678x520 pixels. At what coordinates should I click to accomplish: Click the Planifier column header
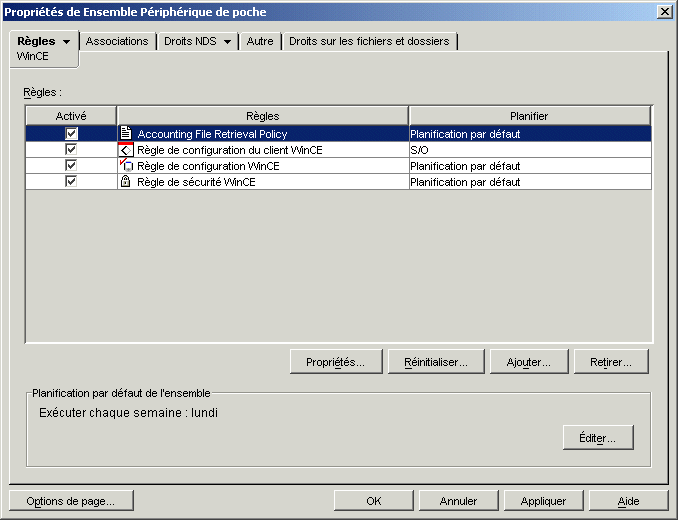529,116
